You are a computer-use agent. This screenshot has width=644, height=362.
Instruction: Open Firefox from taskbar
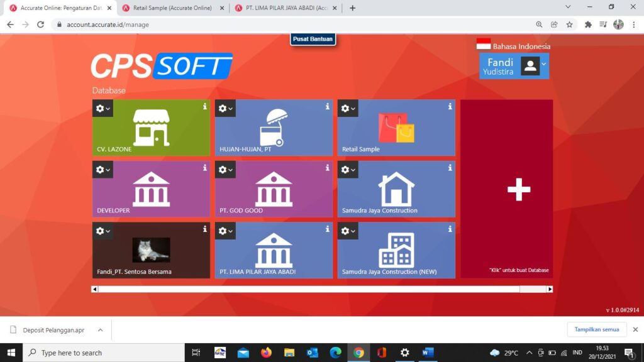266,353
